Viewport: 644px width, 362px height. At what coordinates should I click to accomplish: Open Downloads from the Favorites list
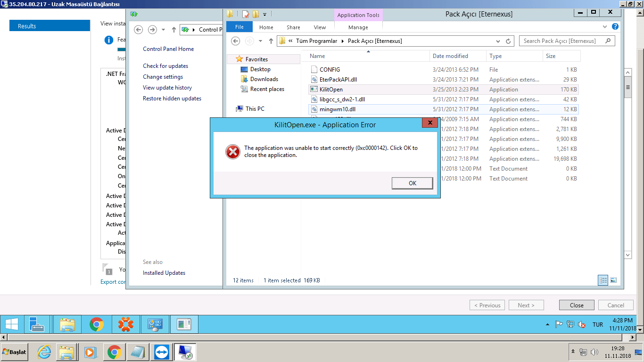(x=264, y=79)
